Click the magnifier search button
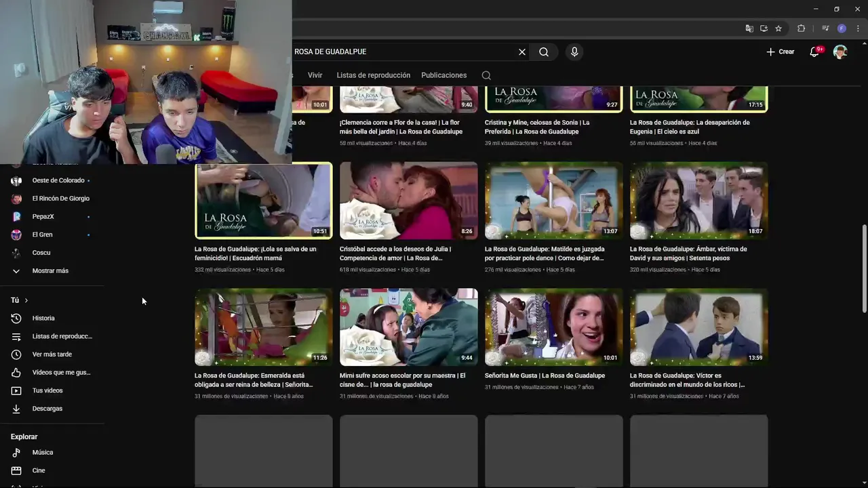Screen dimensions: 868x488 544,52
